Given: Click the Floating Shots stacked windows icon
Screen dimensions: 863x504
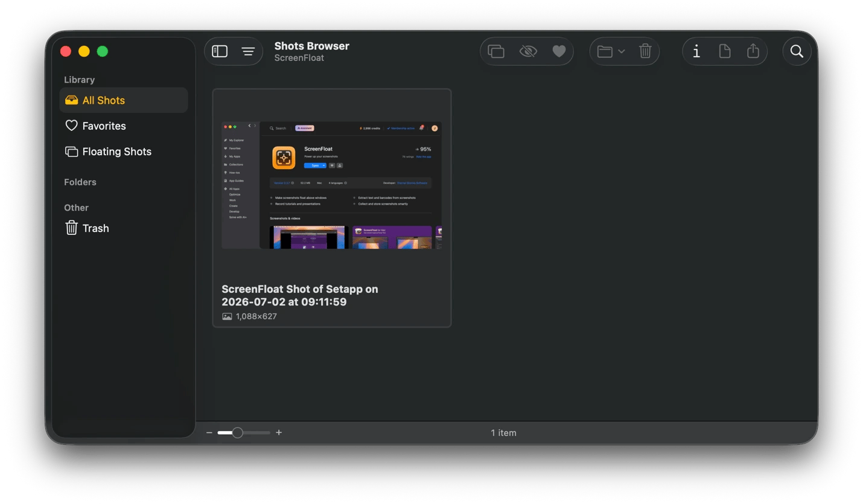Looking at the screenshot, I should pyautogui.click(x=71, y=152).
